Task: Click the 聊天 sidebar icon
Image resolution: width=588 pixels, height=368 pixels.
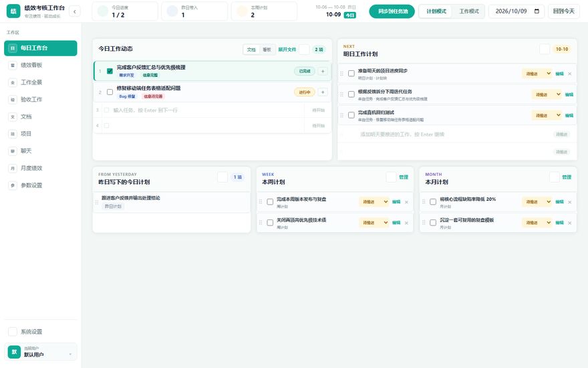Action: 13,151
